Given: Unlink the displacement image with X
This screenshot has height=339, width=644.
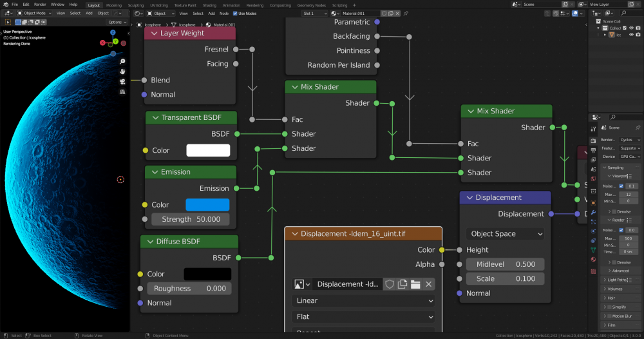Looking at the screenshot, I should [428, 284].
